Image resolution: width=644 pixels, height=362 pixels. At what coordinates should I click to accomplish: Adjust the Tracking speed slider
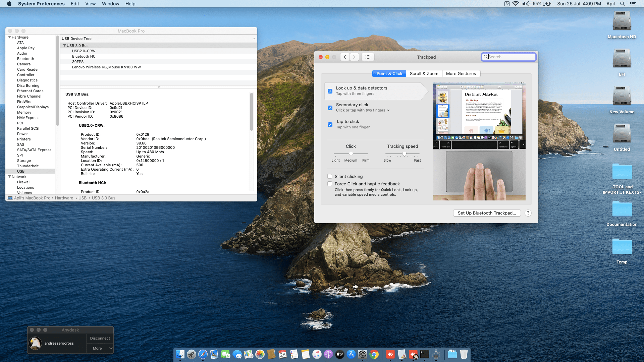coord(404,154)
